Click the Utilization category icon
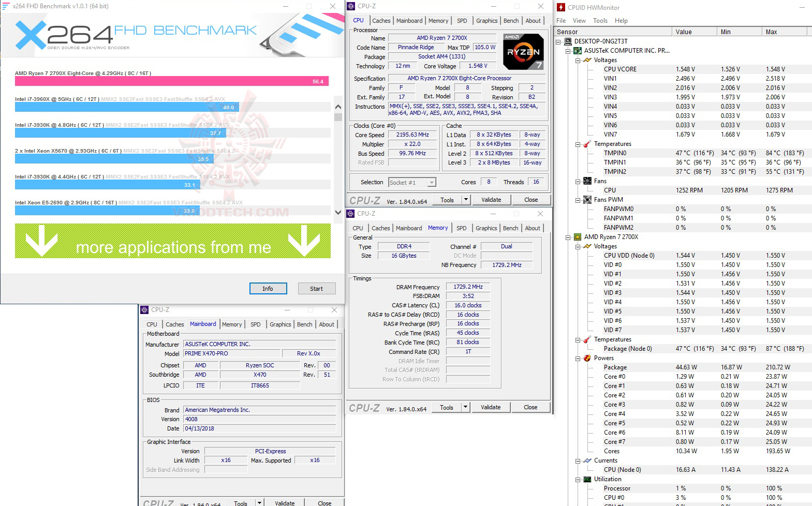Screen dimensions: 812x506 587,479
